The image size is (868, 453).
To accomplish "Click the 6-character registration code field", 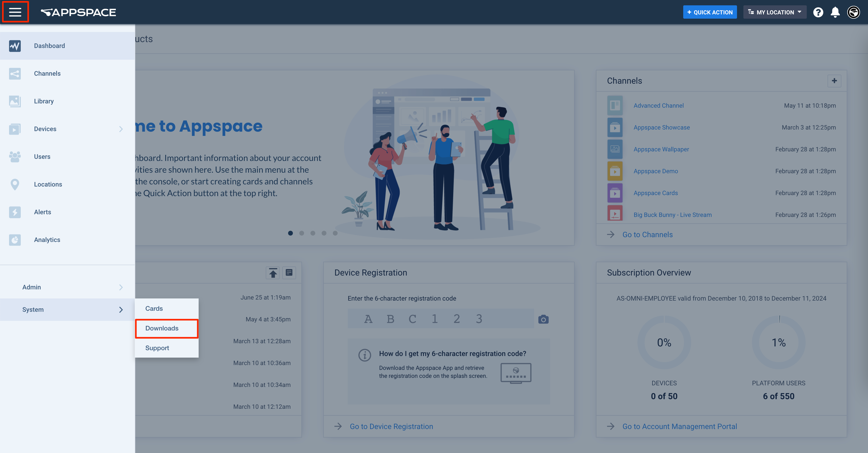I will point(441,318).
